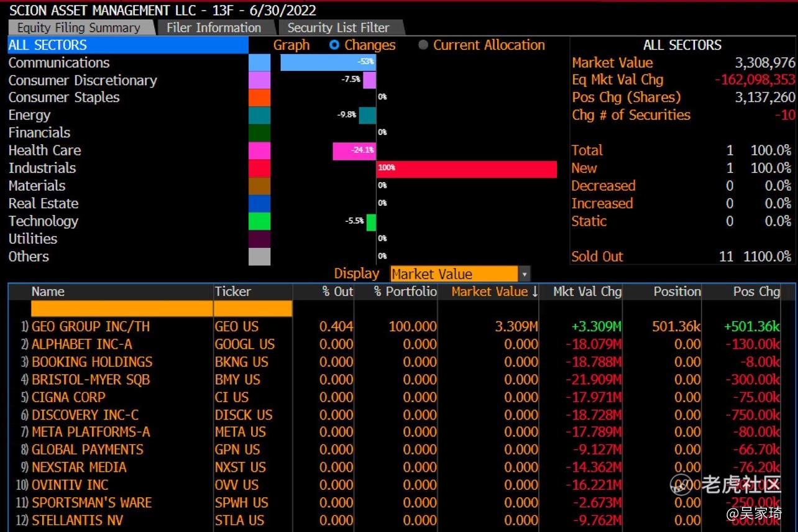Select the Materials sector
This screenshot has width=798, height=532.
[37, 186]
